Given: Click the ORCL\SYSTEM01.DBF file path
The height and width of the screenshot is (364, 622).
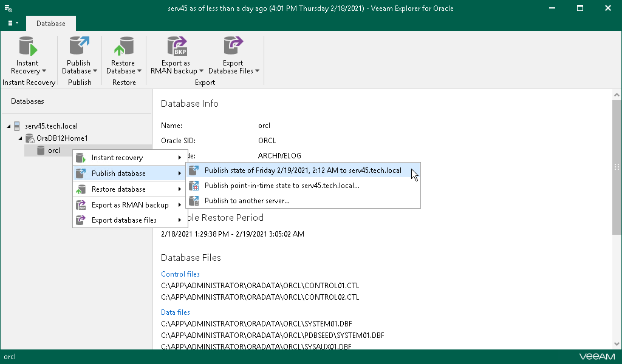Looking at the screenshot, I should [x=256, y=324].
